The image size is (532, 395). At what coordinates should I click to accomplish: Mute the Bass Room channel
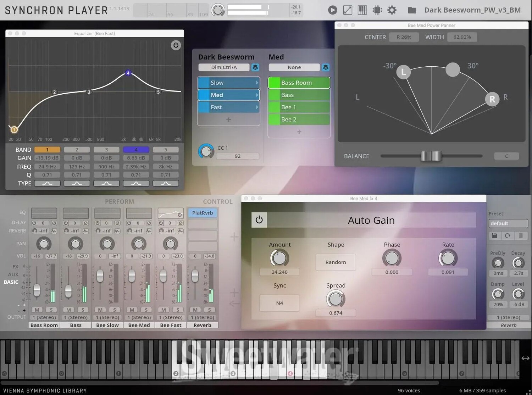37,310
